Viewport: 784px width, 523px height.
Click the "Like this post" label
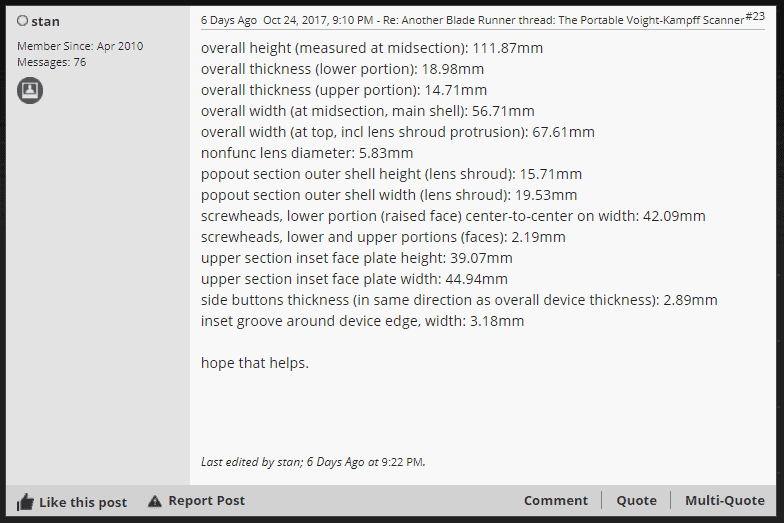coord(83,502)
